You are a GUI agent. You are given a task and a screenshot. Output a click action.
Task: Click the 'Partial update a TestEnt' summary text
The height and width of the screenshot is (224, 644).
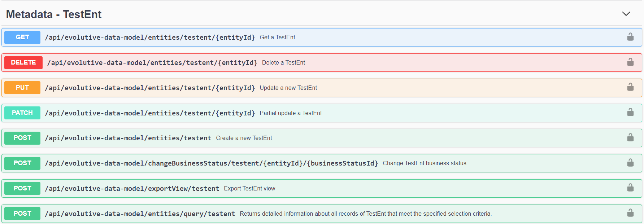pyautogui.click(x=291, y=113)
